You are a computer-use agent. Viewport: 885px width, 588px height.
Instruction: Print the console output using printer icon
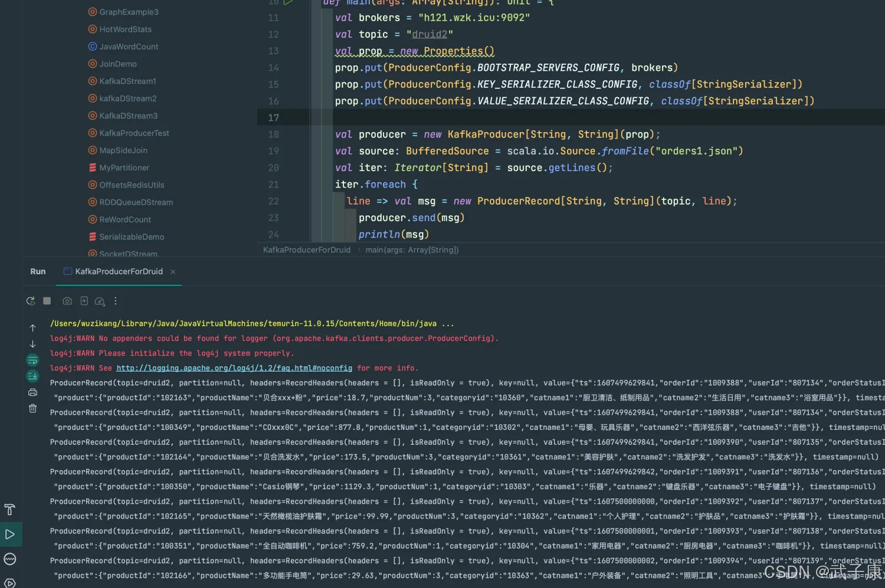pos(32,392)
